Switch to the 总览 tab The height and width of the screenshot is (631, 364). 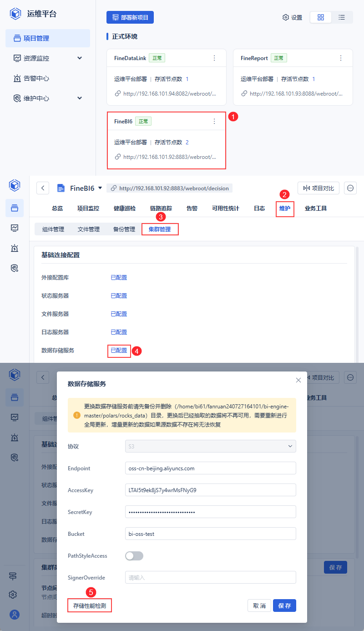(x=57, y=209)
